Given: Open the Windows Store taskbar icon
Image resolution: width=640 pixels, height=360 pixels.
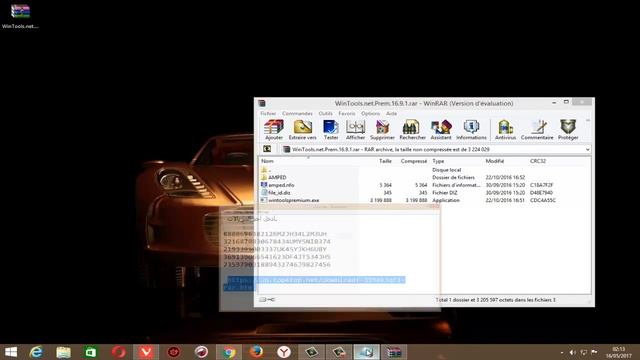Looking at the screenshot, I should pos(91,352).
